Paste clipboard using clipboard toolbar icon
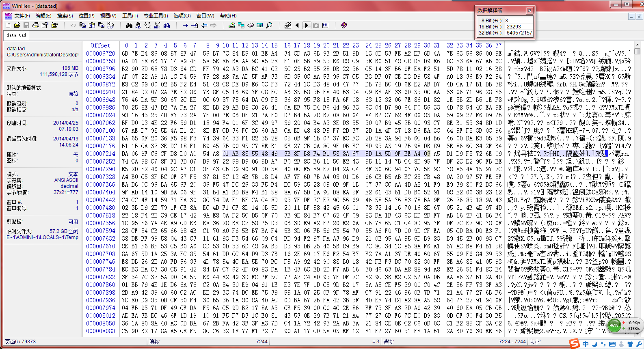The width and height of the screenshot is (644, 349). pos(92,25)
